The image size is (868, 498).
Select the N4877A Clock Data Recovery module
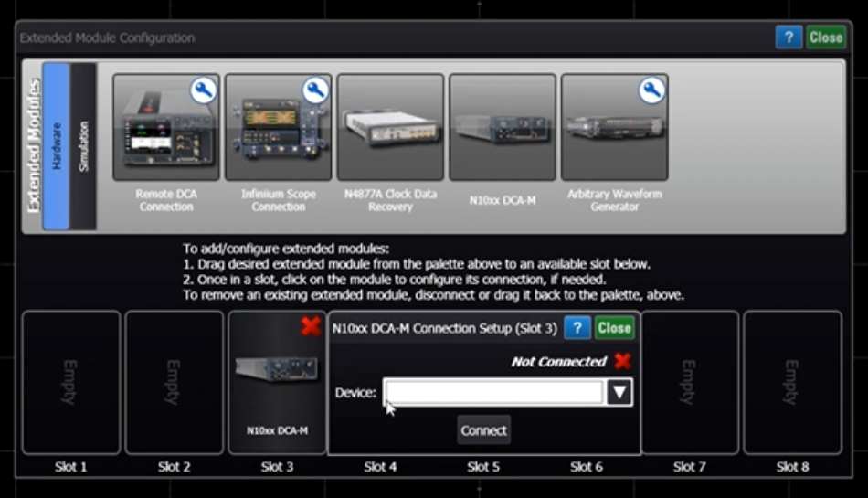tap(390, 128)
